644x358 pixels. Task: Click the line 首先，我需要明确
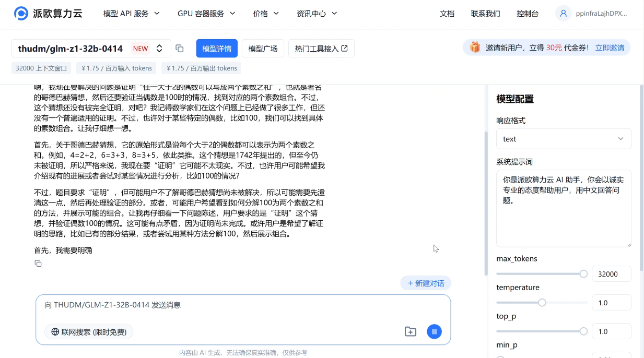[63, 250]
